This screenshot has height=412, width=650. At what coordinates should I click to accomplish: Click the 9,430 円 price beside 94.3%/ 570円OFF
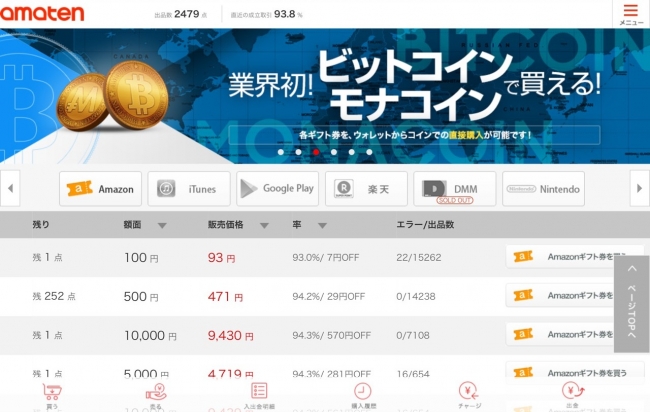click(x=230, y=335)
